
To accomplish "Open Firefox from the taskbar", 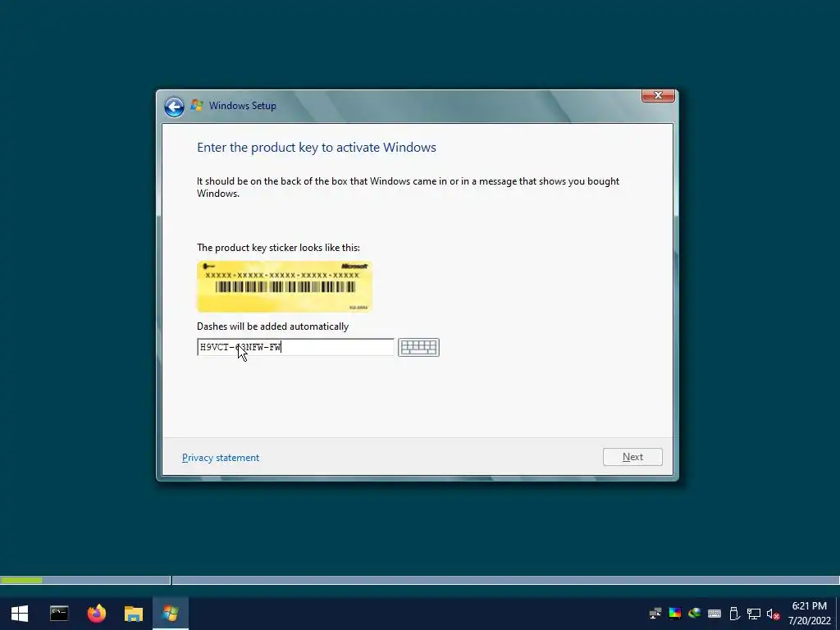I will tap(97, 614).
